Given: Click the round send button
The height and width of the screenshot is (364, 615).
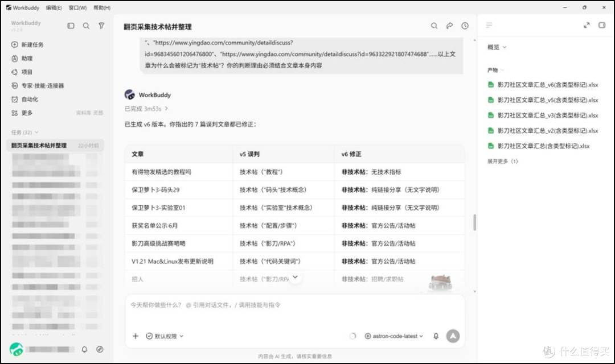Looking at the screenshot, I should pyautogui.click(x=453, y=336).
